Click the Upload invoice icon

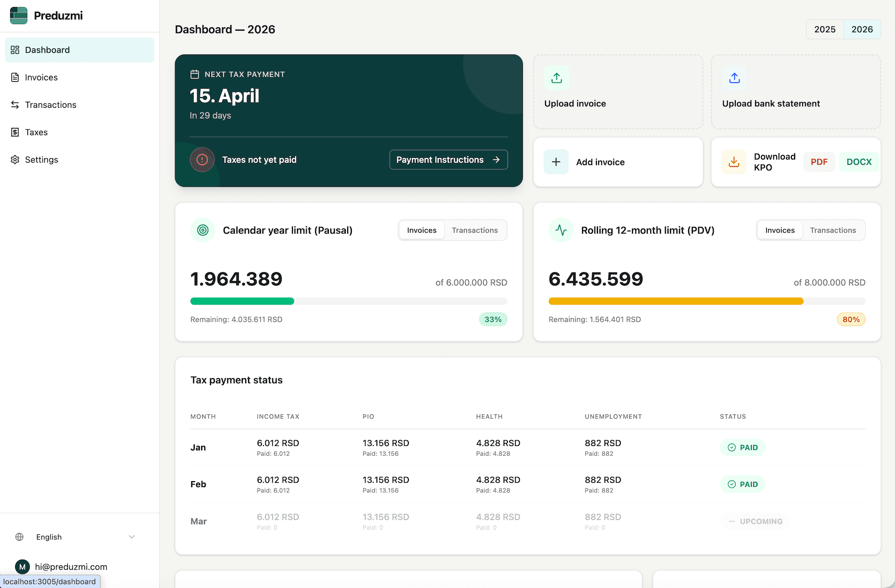[556, 77]
